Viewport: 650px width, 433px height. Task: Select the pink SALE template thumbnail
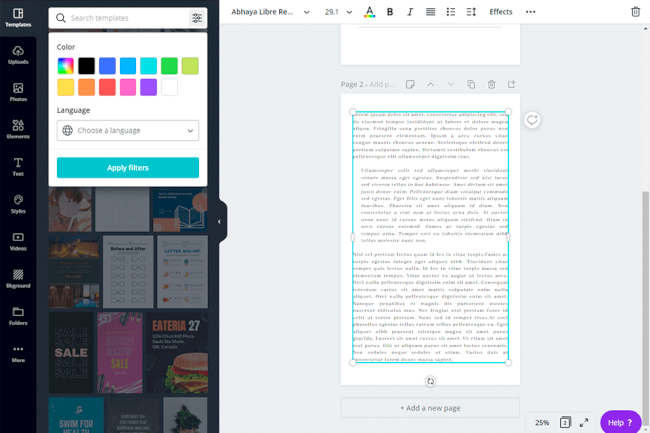coord(120,353)
